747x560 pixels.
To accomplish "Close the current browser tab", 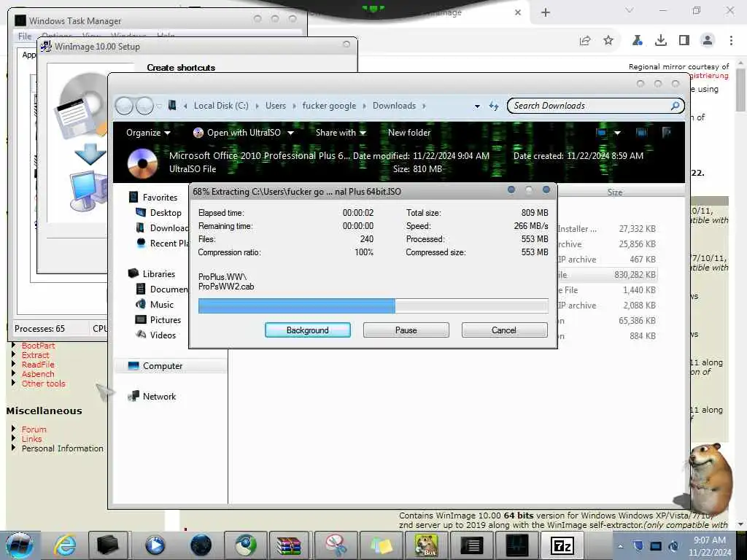I will tap(518, 13).
